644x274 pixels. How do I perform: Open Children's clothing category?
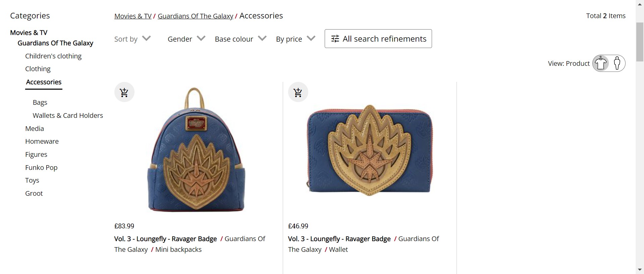[x=53, y=56]
